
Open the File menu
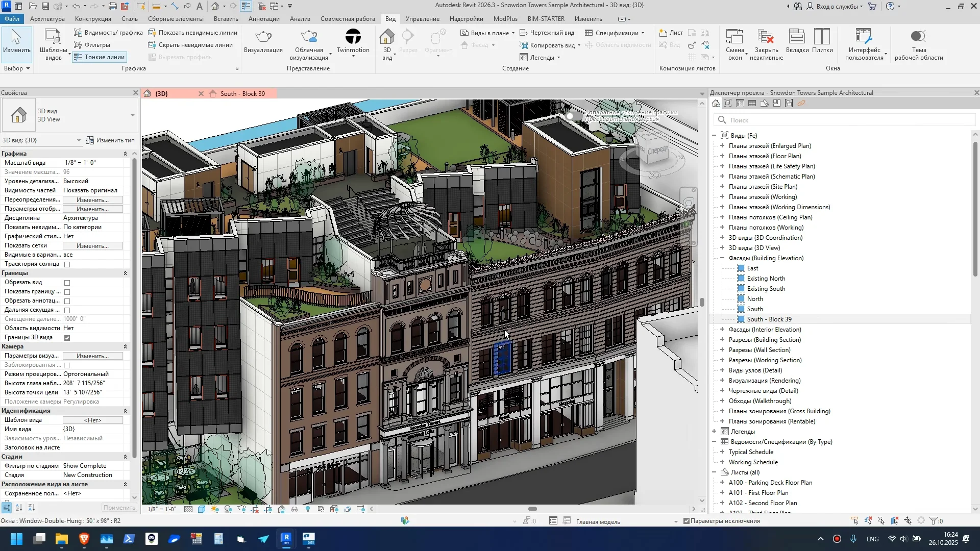[12, 19]
